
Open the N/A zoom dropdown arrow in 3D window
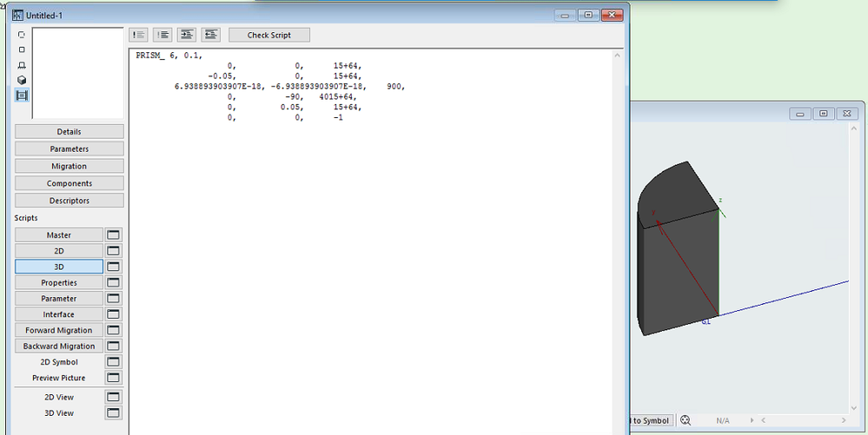[x=752, y=420]
